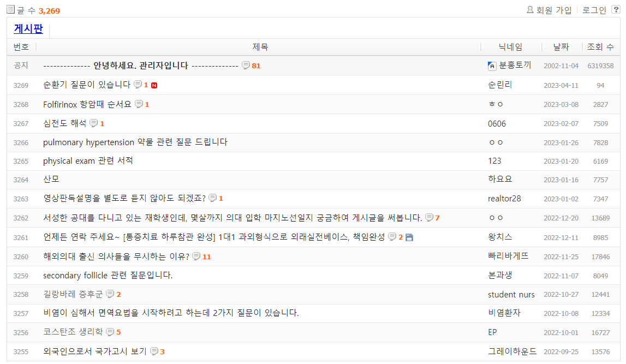Click nickname 하요요
The height and width of the screenshot is (364, 626).
[500, 179]
